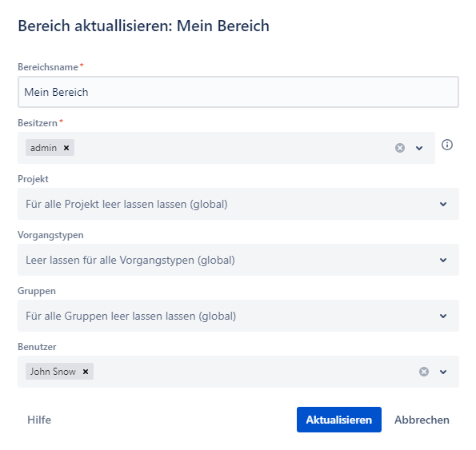
Task: Expand the Projekt dropdown chevron
Action: coord(443,204)
